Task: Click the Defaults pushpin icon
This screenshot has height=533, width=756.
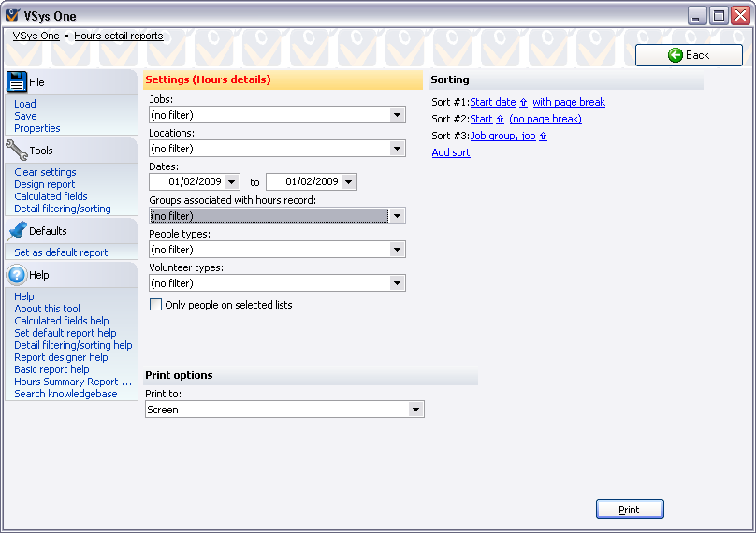Action: point(17,231)
